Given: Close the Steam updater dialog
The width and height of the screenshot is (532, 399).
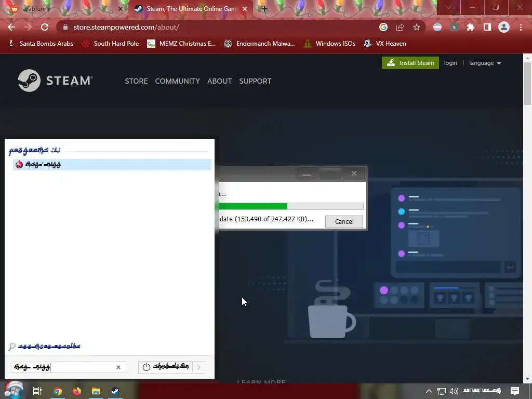Looking at the screenshot, I should pos(354,174).
